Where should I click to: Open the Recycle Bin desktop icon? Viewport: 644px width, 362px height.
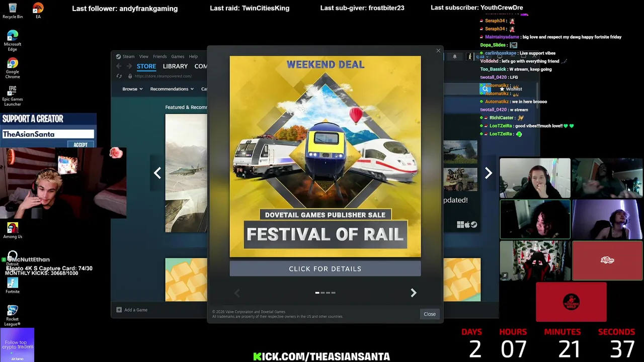click(13, 11)
